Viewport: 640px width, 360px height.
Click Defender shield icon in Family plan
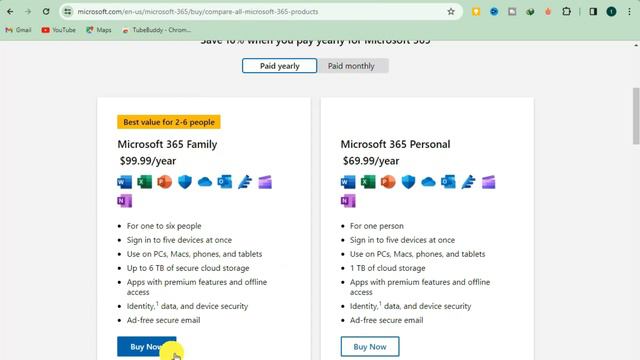point(185,182)
